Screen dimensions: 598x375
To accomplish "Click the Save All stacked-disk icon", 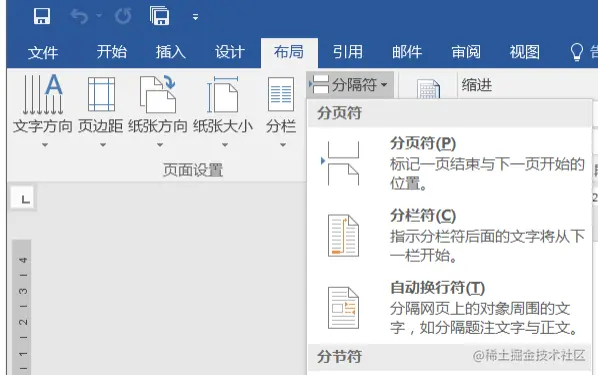I will point(159,16).
